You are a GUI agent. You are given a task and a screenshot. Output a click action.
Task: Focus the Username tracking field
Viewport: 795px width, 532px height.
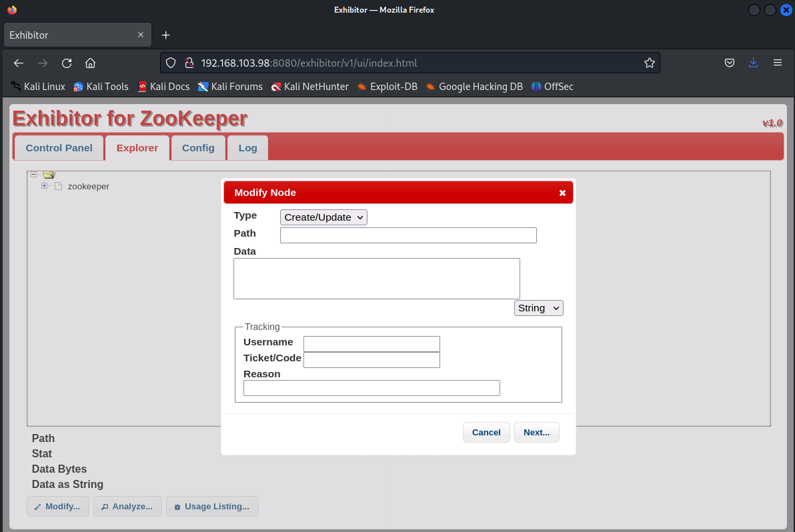371,344
